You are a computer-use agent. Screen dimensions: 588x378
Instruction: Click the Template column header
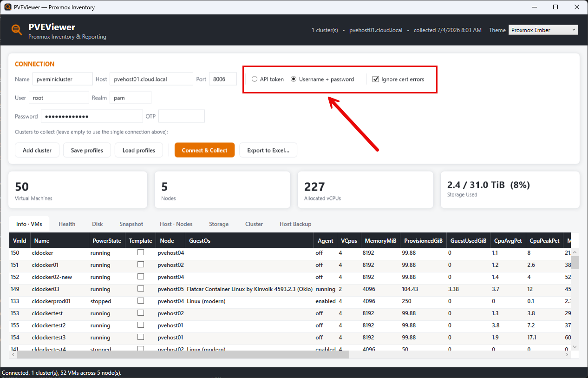pyautogui.click(x=141, y=240)
